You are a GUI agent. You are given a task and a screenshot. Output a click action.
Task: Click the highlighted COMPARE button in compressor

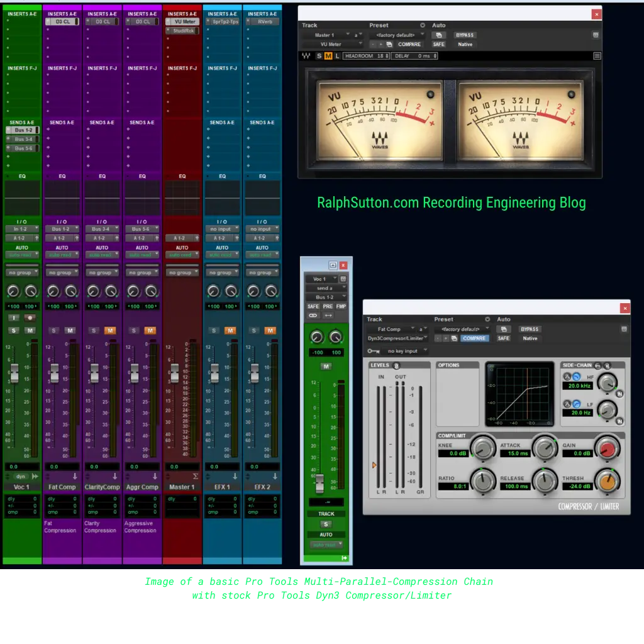(474, 338)
